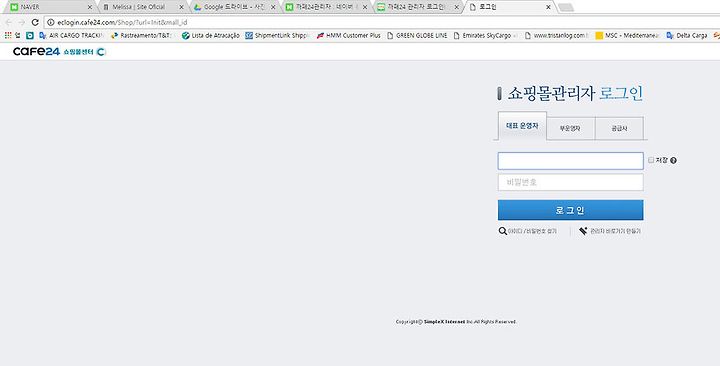The image size is (720, 366).
Task: Select the 대표 운영자 login tab
Action: tap(522, 126)
